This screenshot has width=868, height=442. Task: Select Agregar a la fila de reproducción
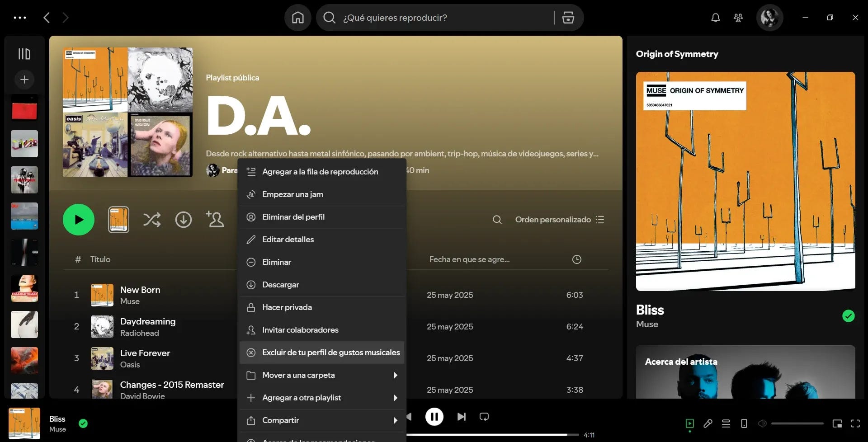click(321, 172)
